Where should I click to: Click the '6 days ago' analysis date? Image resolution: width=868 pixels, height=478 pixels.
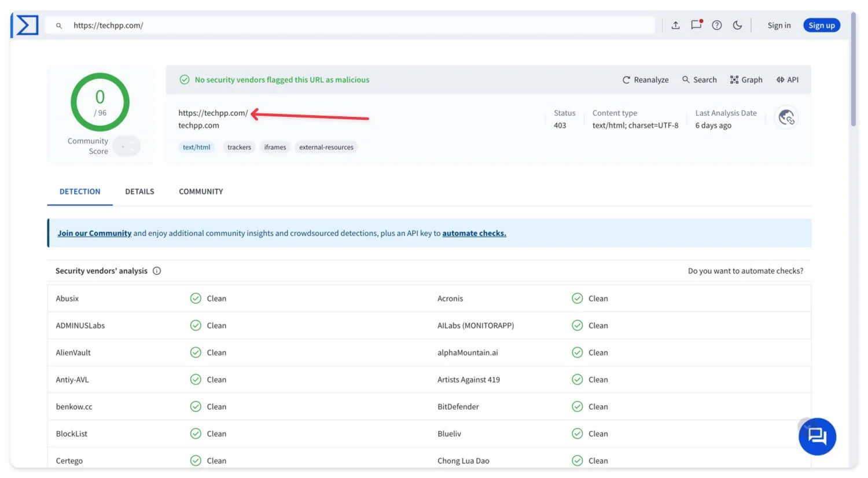pyautogui.click(x=713, y=126)
